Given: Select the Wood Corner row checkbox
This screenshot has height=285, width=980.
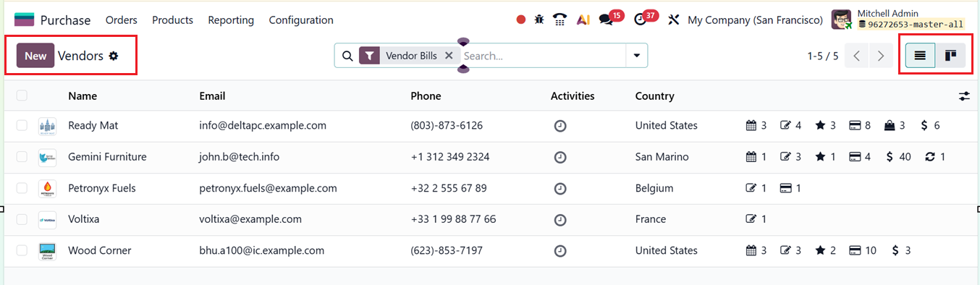Looking at the screenshot, I should click(22, 251).
